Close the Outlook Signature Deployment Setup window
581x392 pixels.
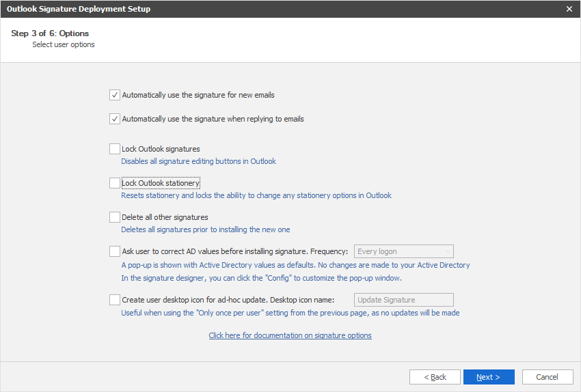[569, 9]
